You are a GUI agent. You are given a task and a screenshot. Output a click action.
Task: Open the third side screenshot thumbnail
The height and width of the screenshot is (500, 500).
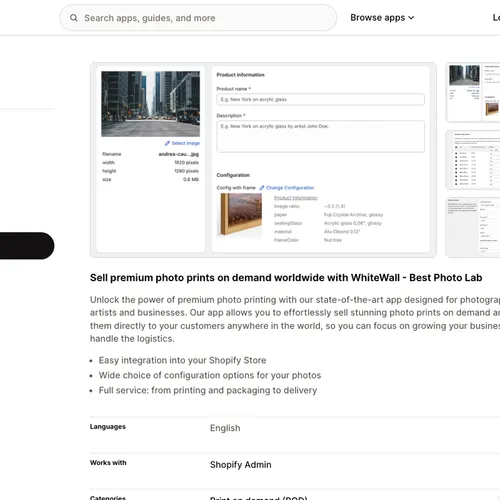(473, 227)
